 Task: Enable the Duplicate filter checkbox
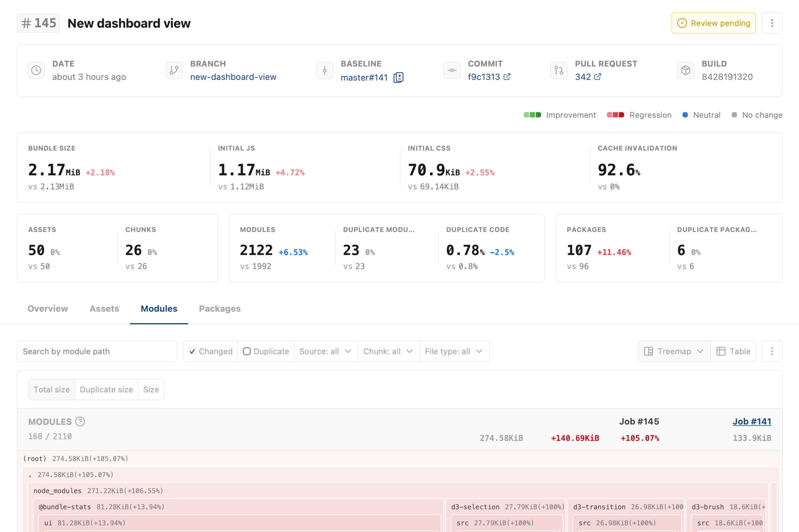click(x=247, y=351)
